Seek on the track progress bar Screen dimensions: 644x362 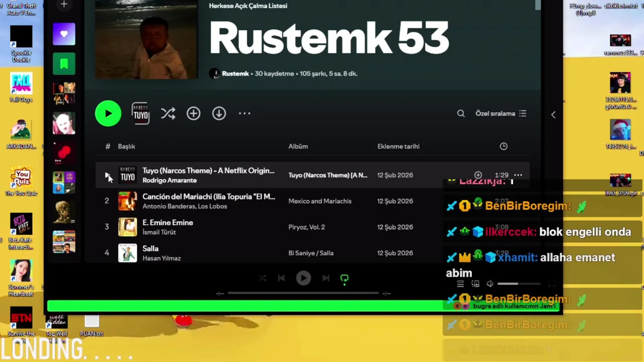[x=303, y=293]
